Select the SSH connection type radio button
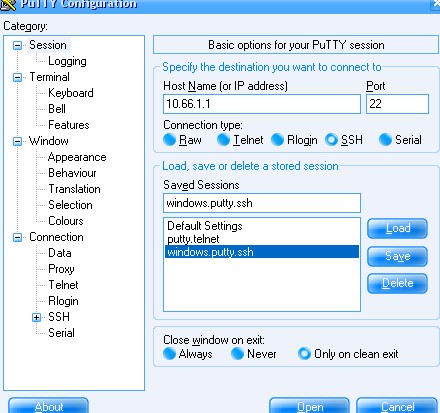This screenshot has height=413, width=440. [331, 140]
